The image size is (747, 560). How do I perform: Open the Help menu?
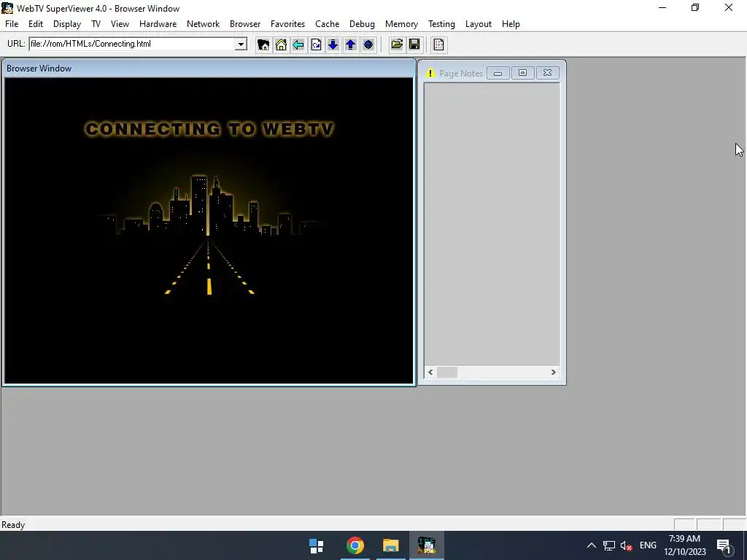click(x=511, y=24)
